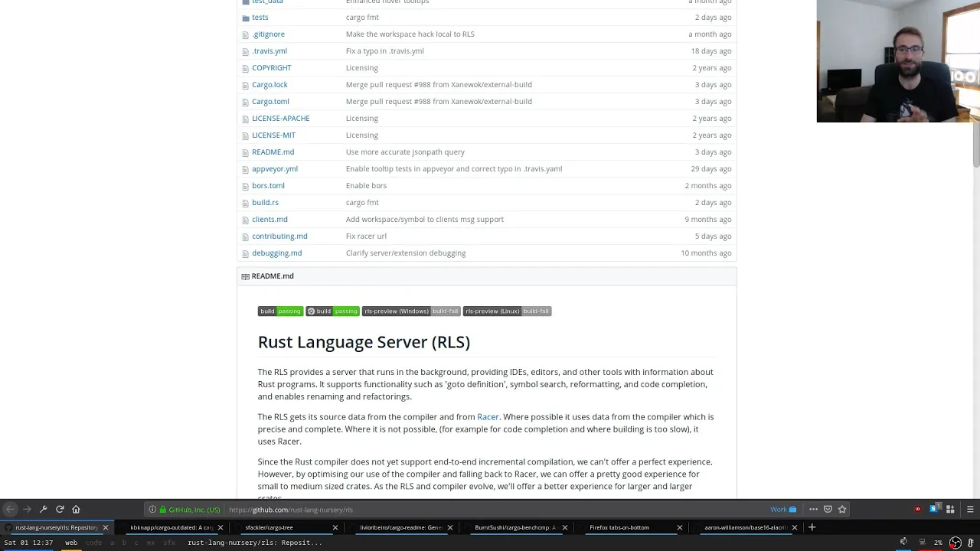The image size is (980, 551).
Task: Open the developer tools wrench icon
Action: tap(43, 509)
